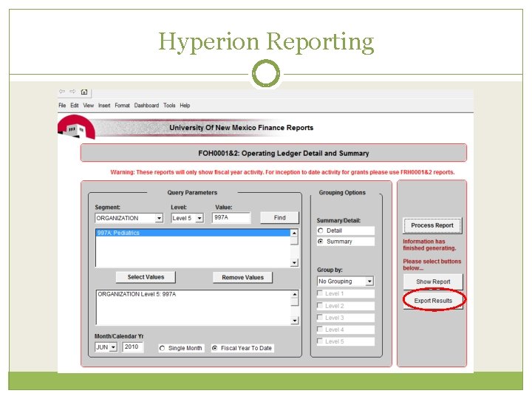Expand the Level 5 dropdown

click(199, 218)
